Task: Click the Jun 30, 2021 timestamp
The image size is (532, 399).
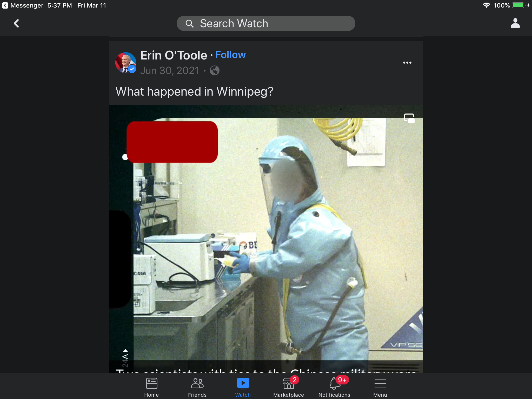Action: pos(170,71)
